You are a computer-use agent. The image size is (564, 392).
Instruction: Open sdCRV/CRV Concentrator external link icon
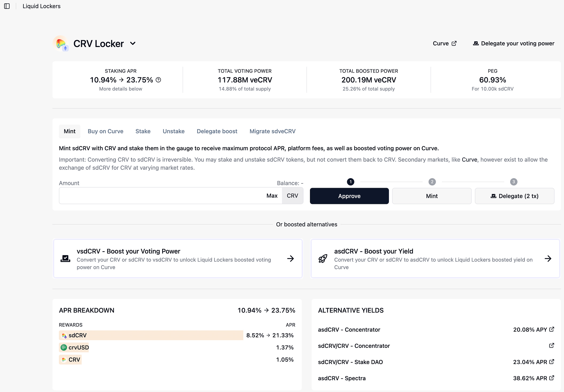(x=552, y=345)
